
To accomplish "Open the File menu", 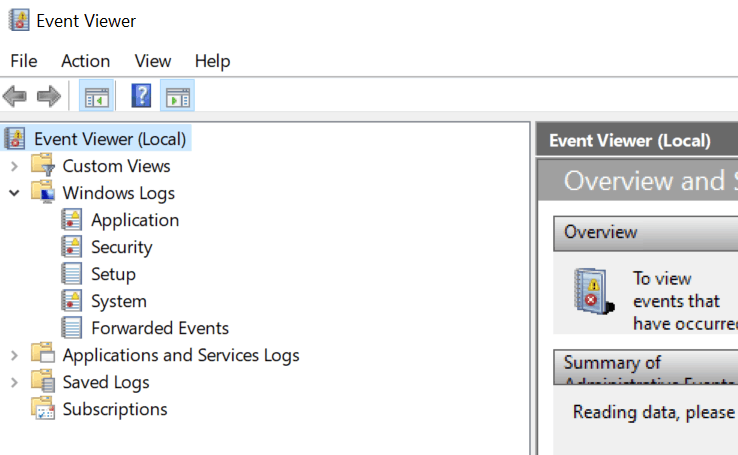I will pos(24,61).
